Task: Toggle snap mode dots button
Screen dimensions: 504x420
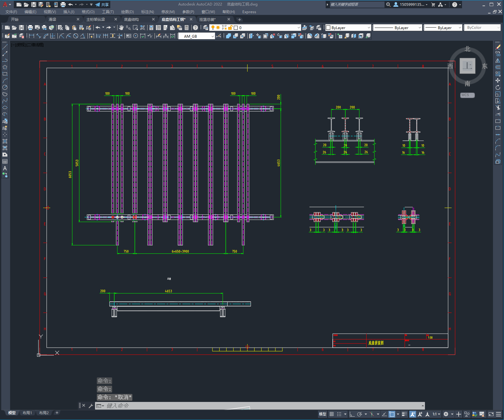Action: coord(339,414)
